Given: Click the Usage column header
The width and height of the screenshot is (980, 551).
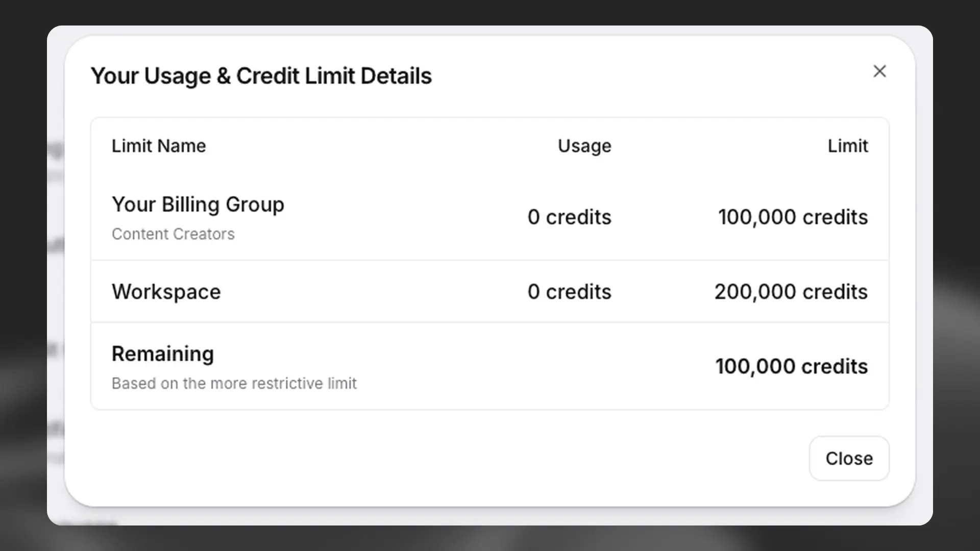Looking at the screenshot, I should click(x=584, y=146).
